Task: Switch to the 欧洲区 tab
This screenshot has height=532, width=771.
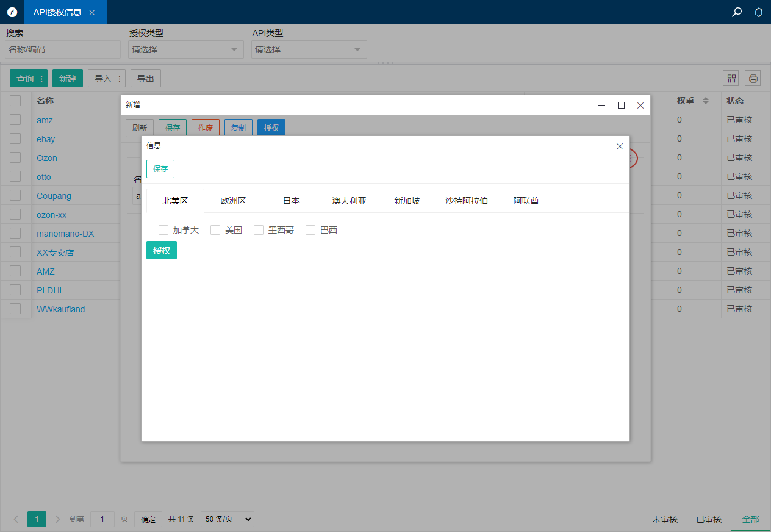Action: (x=233, y=201)
